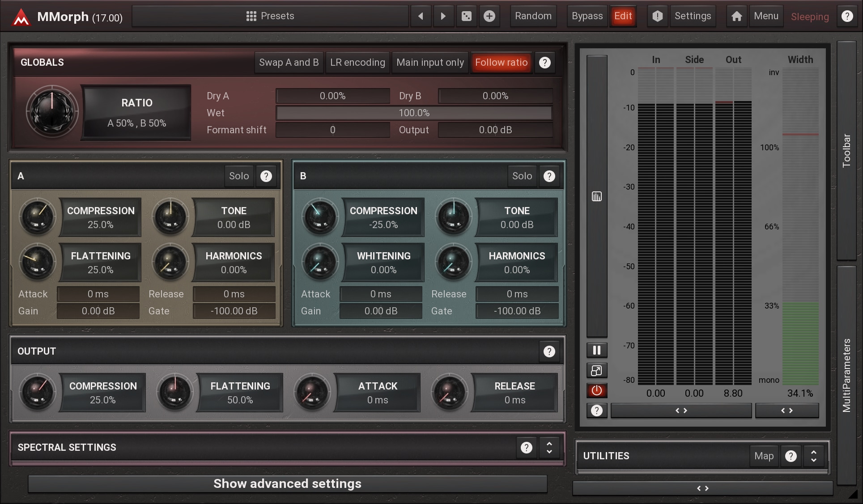Click the Swap A and B button
This screenshot has width=863, height=504.
pos(289,63)
